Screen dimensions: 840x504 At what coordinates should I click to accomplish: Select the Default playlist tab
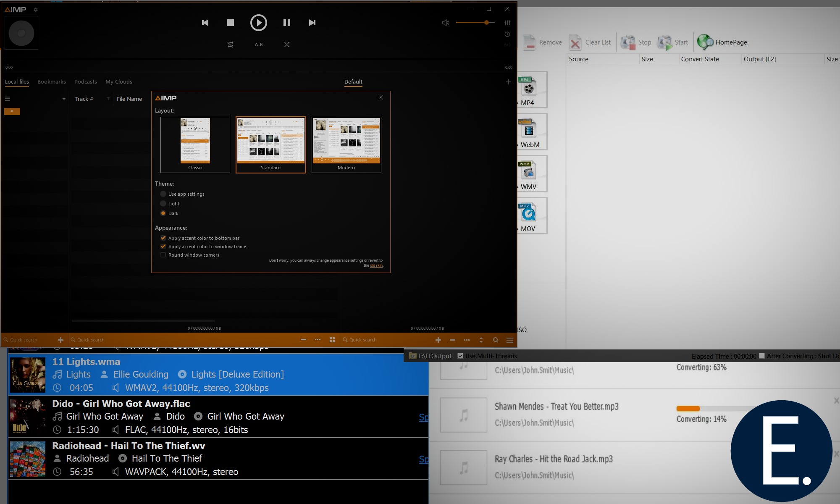(x=353, y=82)
